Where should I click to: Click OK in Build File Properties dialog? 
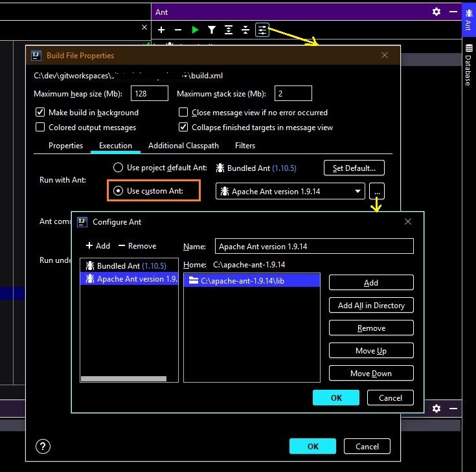313,446
